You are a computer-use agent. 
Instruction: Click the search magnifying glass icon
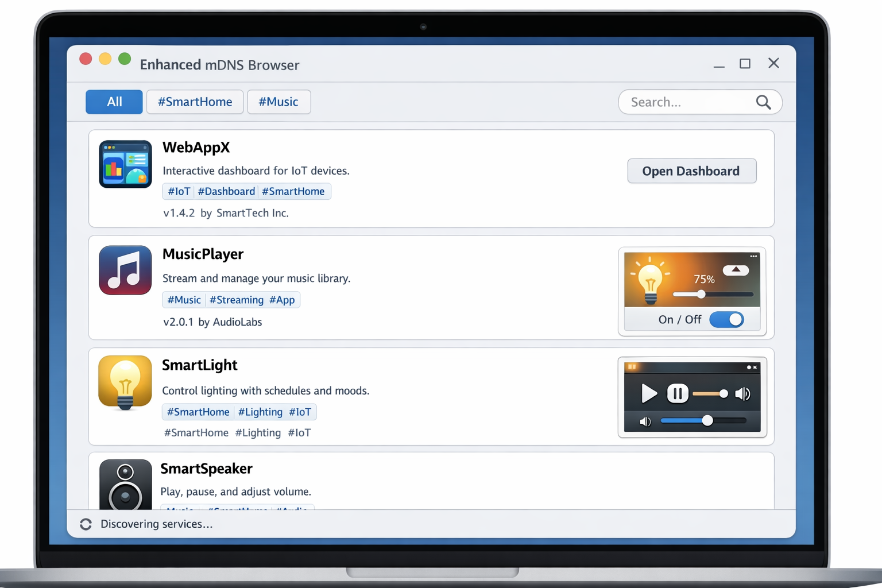pos(763,102)
